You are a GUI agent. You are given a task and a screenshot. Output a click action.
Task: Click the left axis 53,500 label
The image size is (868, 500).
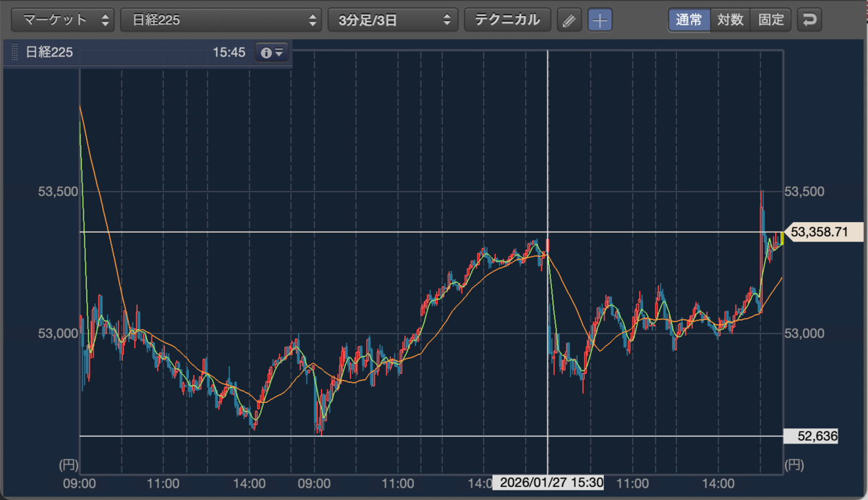pyautogui.click(x=57, y=192)
